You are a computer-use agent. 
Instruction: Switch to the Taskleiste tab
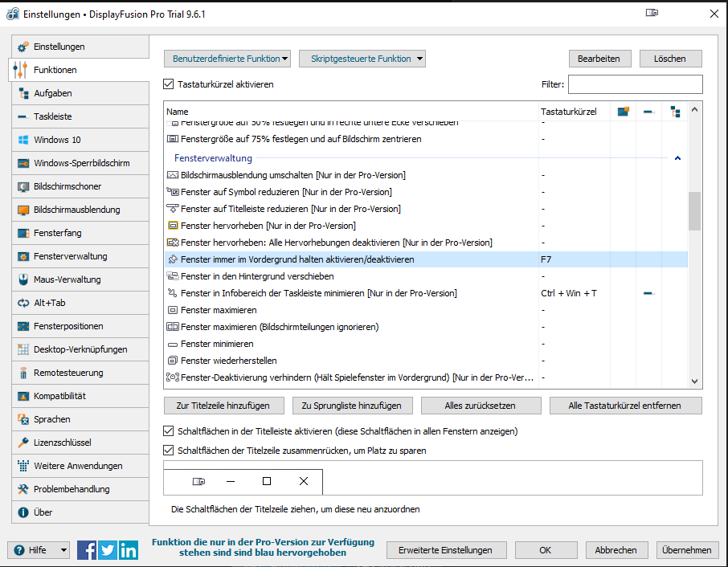coord(80,116)
